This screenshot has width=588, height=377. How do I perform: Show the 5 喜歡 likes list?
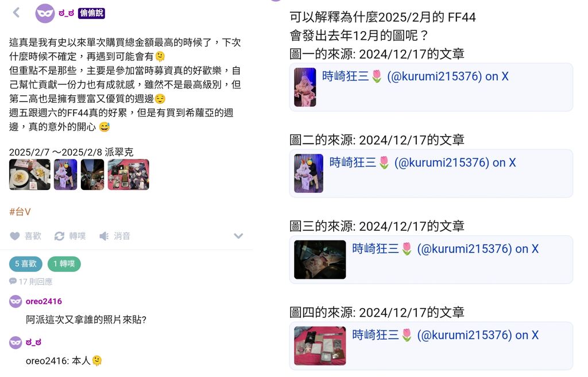click(25, 264)
